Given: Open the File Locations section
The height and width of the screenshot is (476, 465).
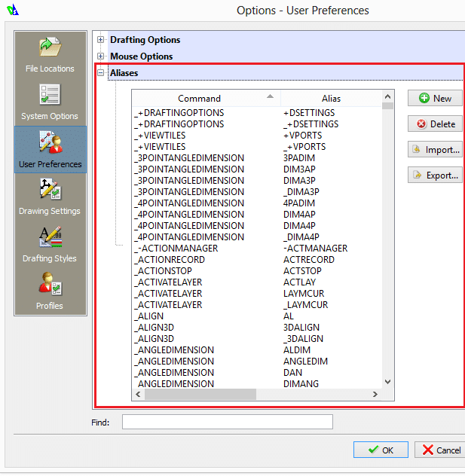Looking at the screenshot, I should point(50,55).
